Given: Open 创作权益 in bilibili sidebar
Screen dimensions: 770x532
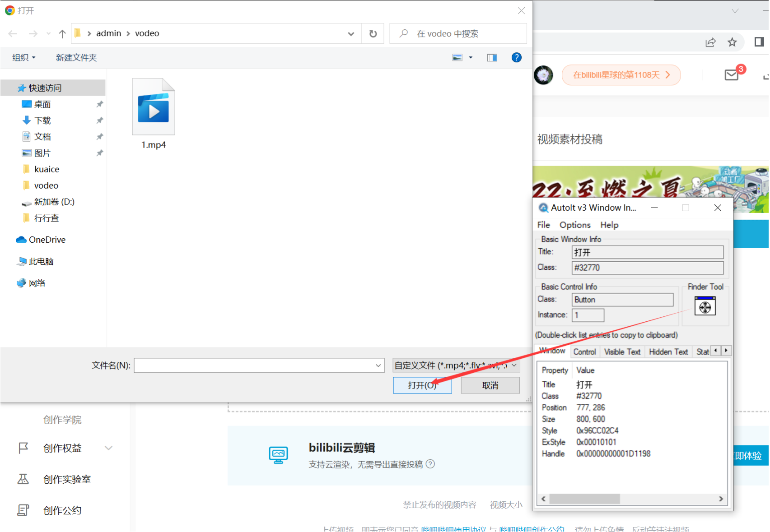Looking at the screenshot, I should (62, 448).
